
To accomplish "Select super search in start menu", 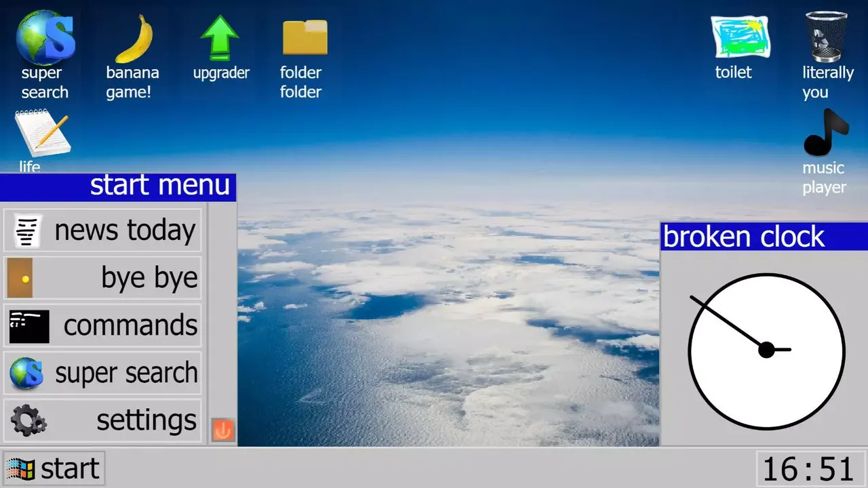I will [x=103, y=373].
